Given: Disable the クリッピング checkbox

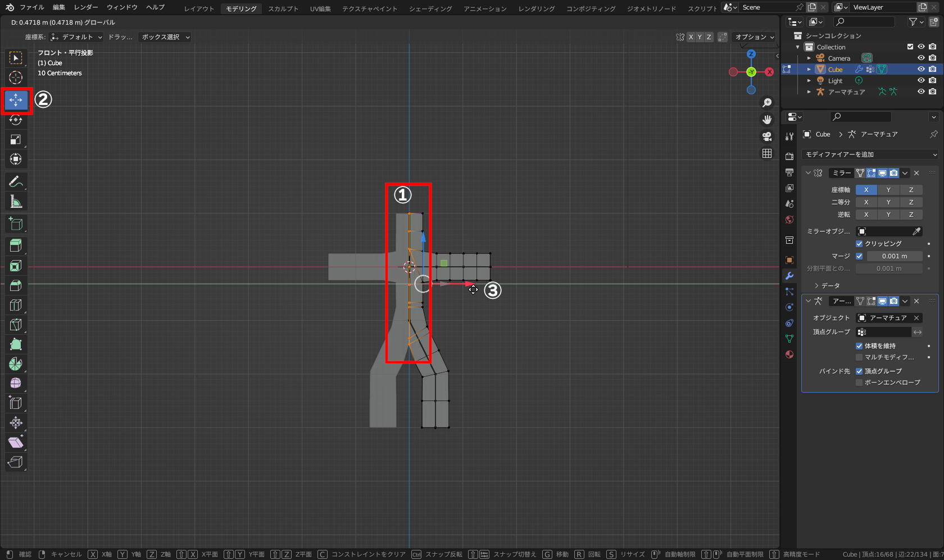Looking at the screenshot, I should pos(859,244).
